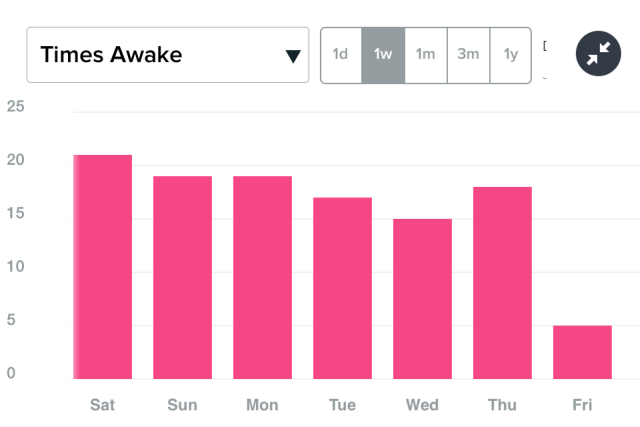
Task: Click the Thursday bar
Action: point(502,283)
